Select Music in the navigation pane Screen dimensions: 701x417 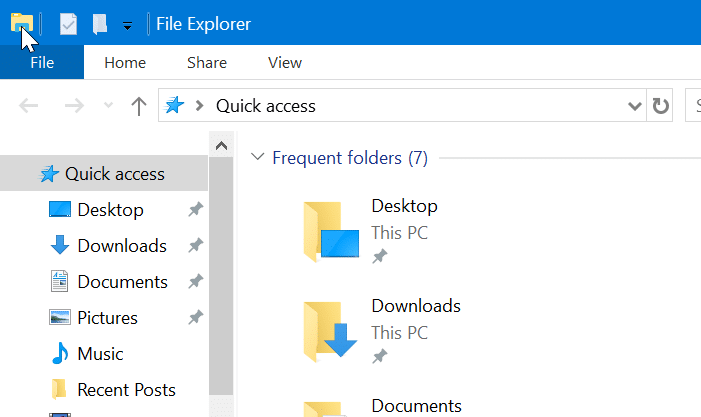(100, 354)
